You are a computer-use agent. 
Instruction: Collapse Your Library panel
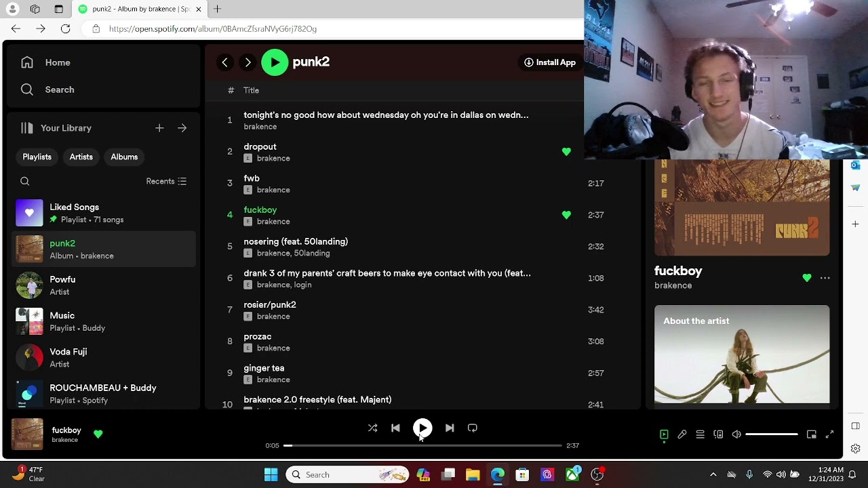(56, 128)
